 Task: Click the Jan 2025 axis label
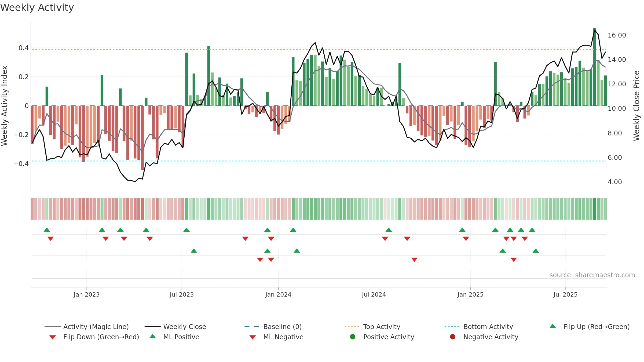(x=470, y=294)
